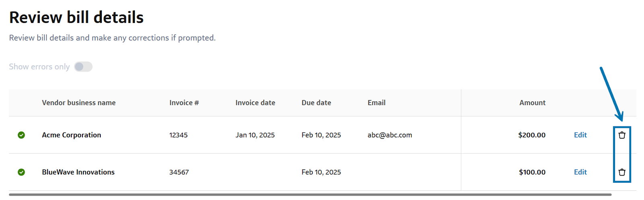Screen dimensions: 644x200
Task: Select the $200.00 amount cell
Action: coord(532,135)
